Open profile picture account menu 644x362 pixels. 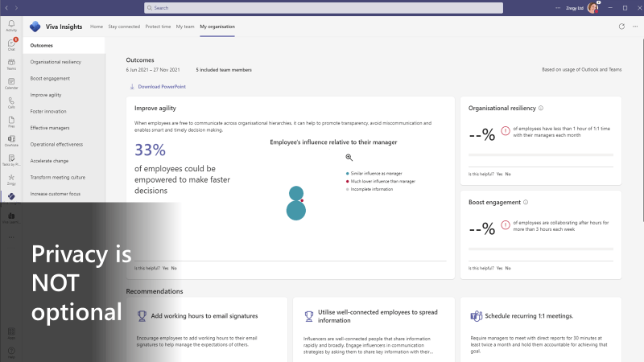click(x=593, y=7)
